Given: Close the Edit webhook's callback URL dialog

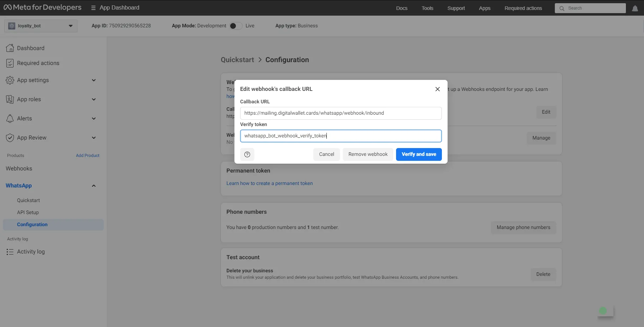Looking at the screenshot, I should 438,89.
